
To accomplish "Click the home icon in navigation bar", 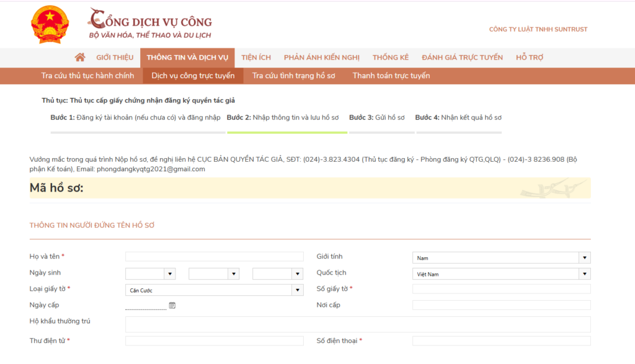I will tap(79, 58).
